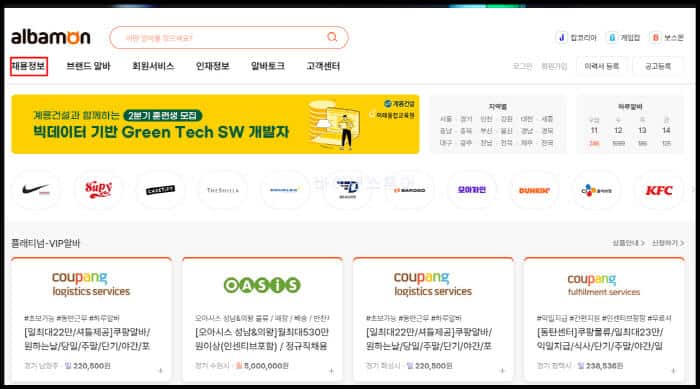The width and height of the screenshot is (700, 389).
Task: Select day 14 in the 하루알바 calendar
Action: click(x=666, y=130)
